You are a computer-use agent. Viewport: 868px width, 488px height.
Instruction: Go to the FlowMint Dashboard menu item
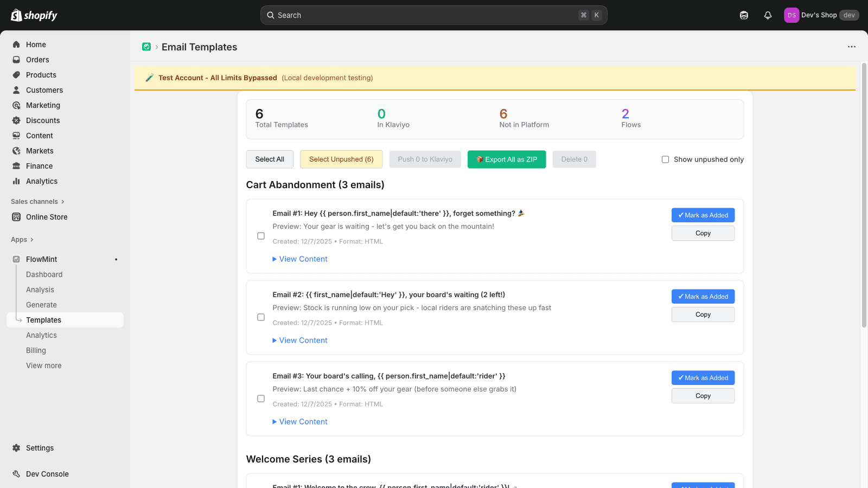[44, 274]
